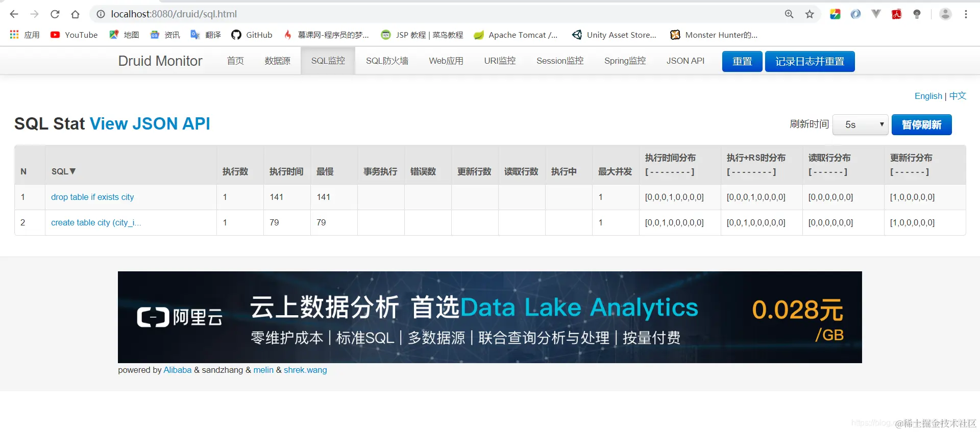Screen dimensions: 980x432
Task: Open the Unity Asset Store bookmark
Action: tap(614, 35)
